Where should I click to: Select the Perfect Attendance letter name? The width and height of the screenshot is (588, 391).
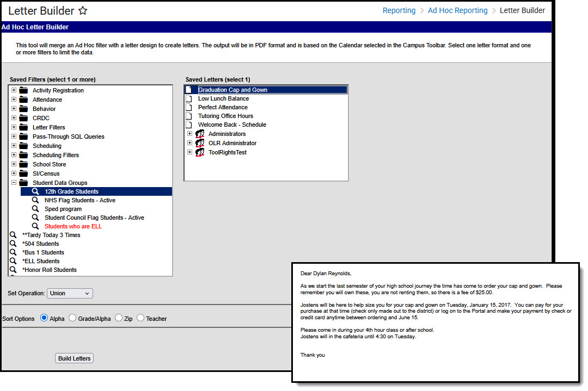click(223, 107)
